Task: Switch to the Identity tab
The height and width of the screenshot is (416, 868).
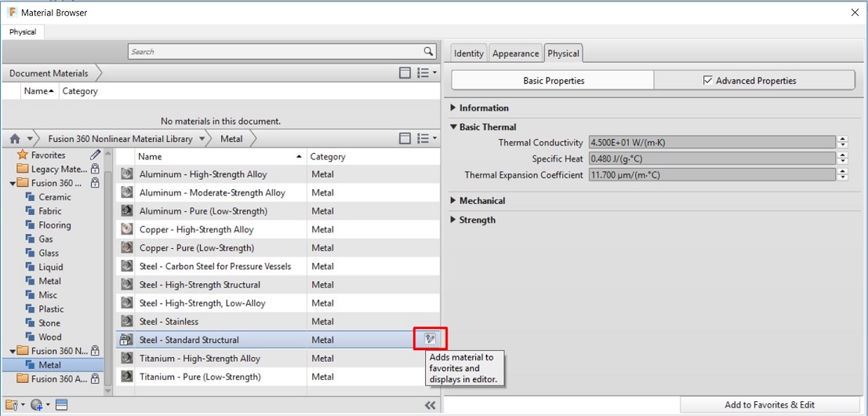Action: pyautogui.click(x=468, y=53)
